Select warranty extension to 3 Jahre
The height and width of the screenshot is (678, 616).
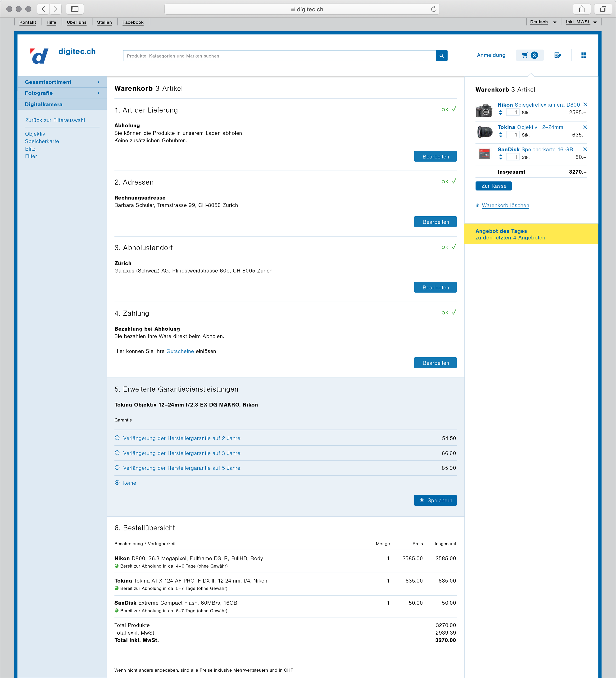click(x=117, y=453)
